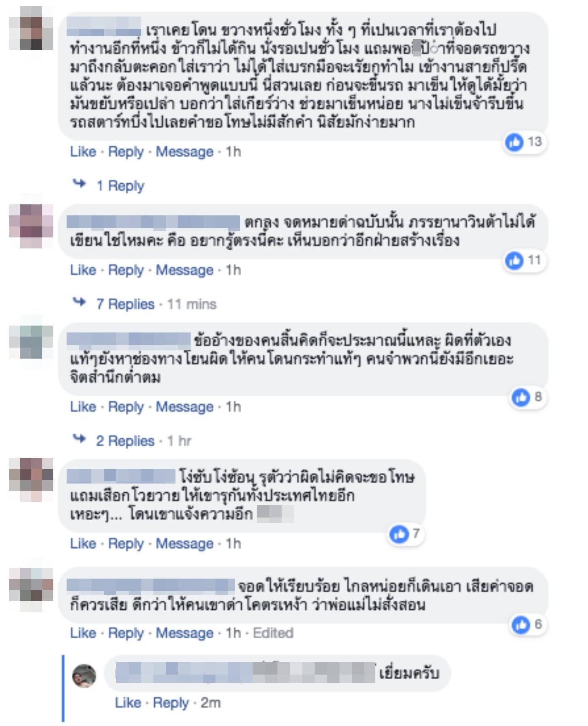Expand the 2 Replies thread
The image size is (588, 726).
click(x=125, y=441)
